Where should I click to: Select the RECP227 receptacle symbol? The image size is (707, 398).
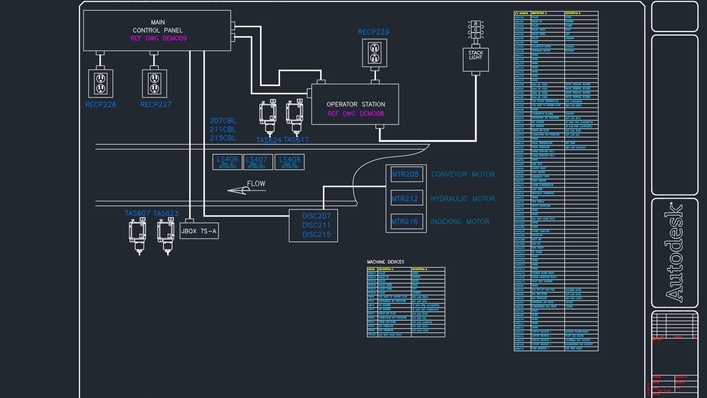click(x=155, y=83)
